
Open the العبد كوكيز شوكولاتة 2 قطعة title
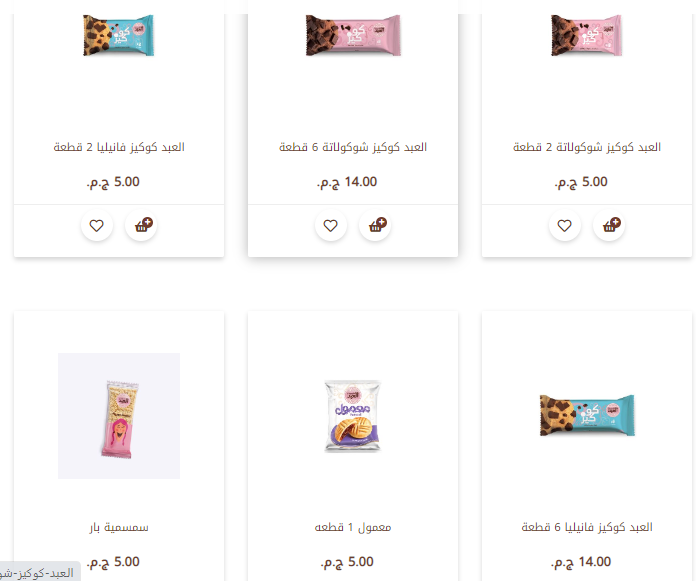click(x=587, y=147)
